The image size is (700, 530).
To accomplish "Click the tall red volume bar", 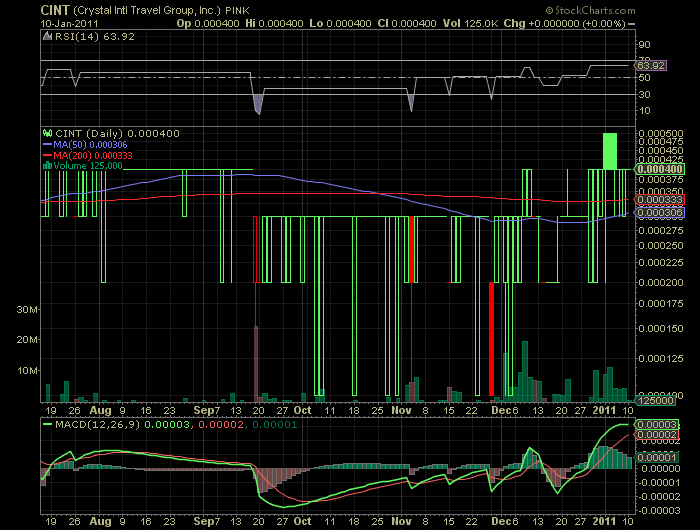I will 491,340.
